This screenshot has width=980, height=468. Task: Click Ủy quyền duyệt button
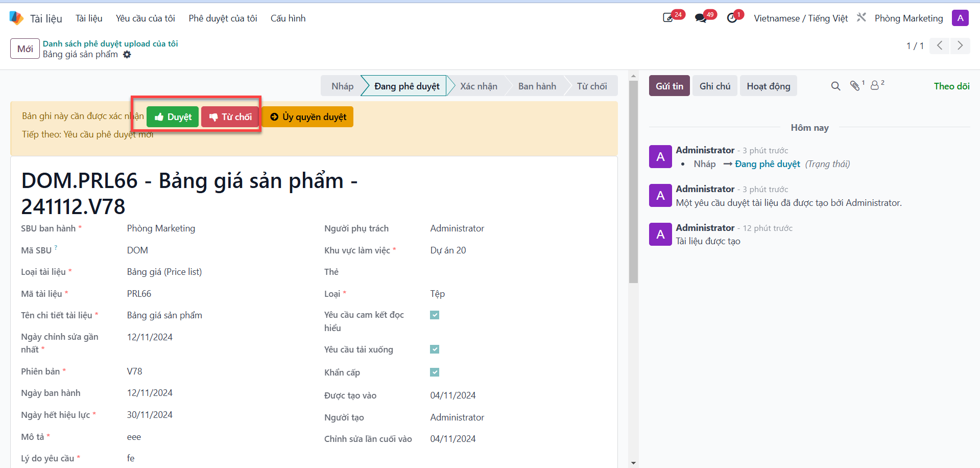pyautogui.click(x=308, y=116)
